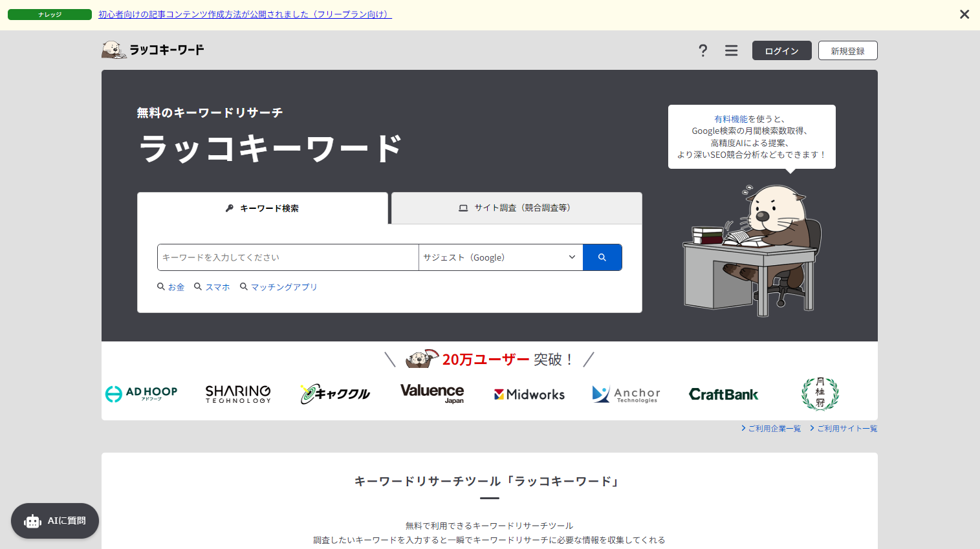This screenshot has height=549, width=980.
Task: Click the Valuence Japan logo
Action: coord(432,393)
